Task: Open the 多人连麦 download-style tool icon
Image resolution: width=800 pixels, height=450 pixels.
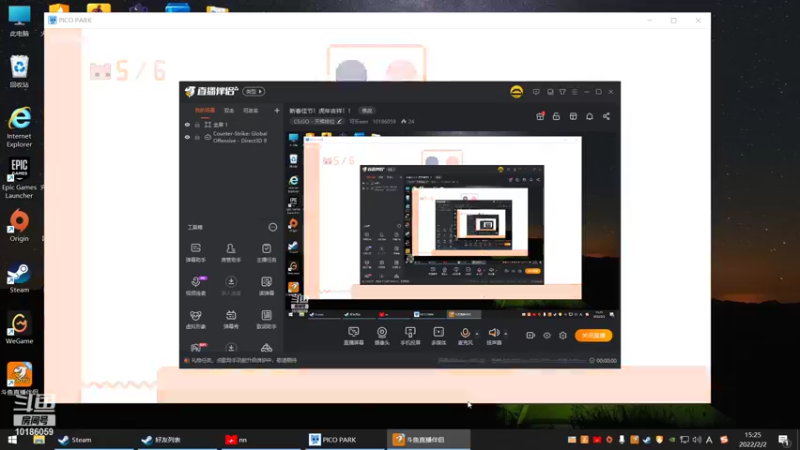Action: (231, 286)
